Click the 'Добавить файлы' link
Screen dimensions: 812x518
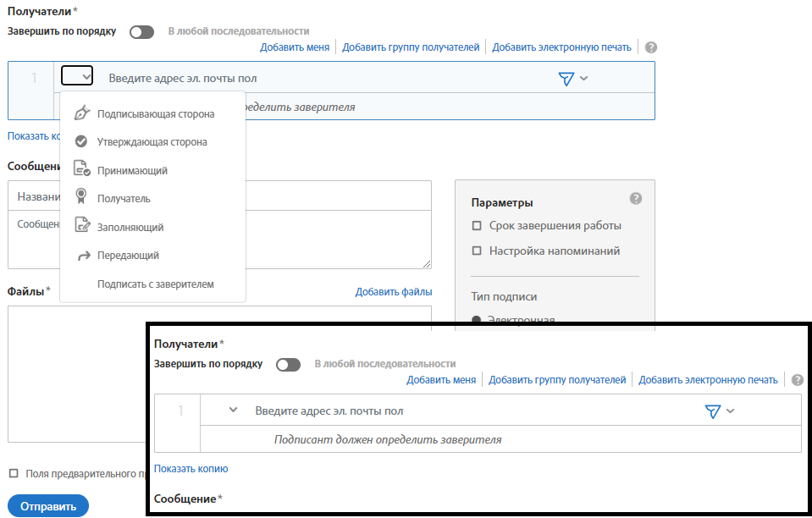pyautogui.click(x=394, y=292)
